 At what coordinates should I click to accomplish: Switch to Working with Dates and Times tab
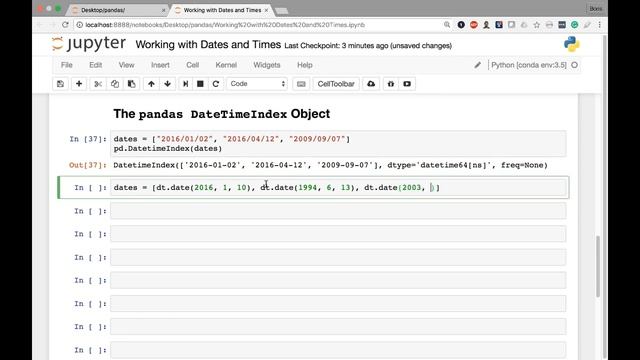click(x=222, y=10)
